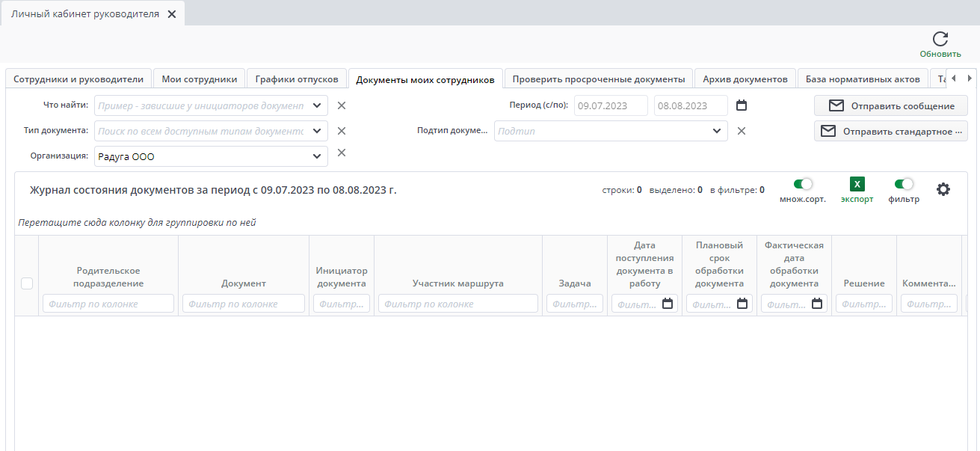Sort by Дата поступления документа header
This screenshot has width=980, height=451.
[x=644, y=264]
